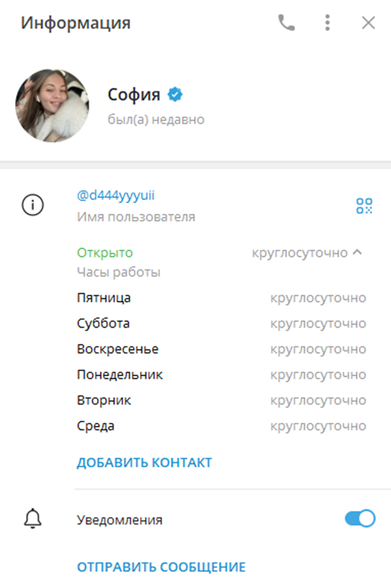Select the Пятница hours row

(x=221, y=298)
